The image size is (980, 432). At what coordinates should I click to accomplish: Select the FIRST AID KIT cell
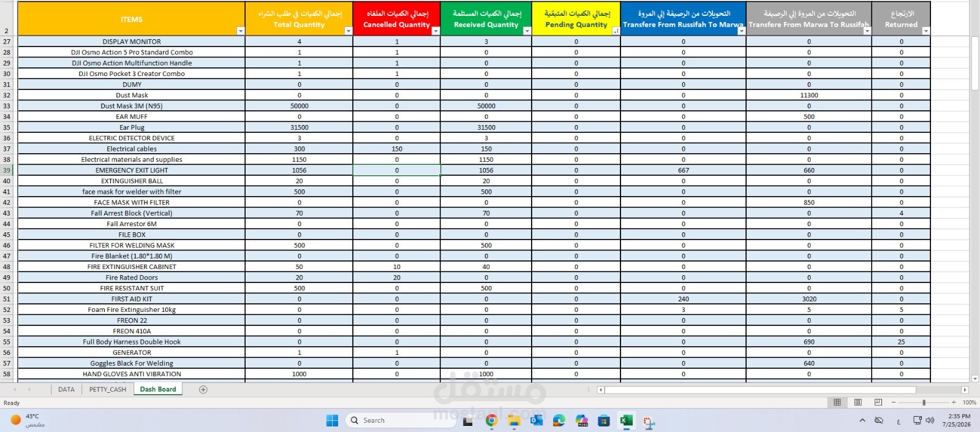(132, 299)
